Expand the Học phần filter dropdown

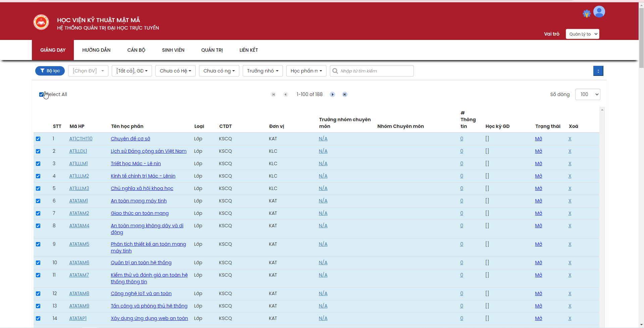(x=306, y=71)
